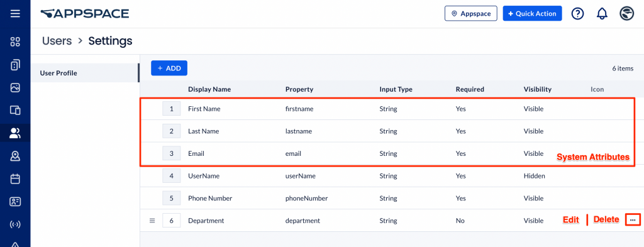Viewport: 644px width, 247px height.
Task: Go back to Users breadcrumb
Action: [x=57, y=41]
